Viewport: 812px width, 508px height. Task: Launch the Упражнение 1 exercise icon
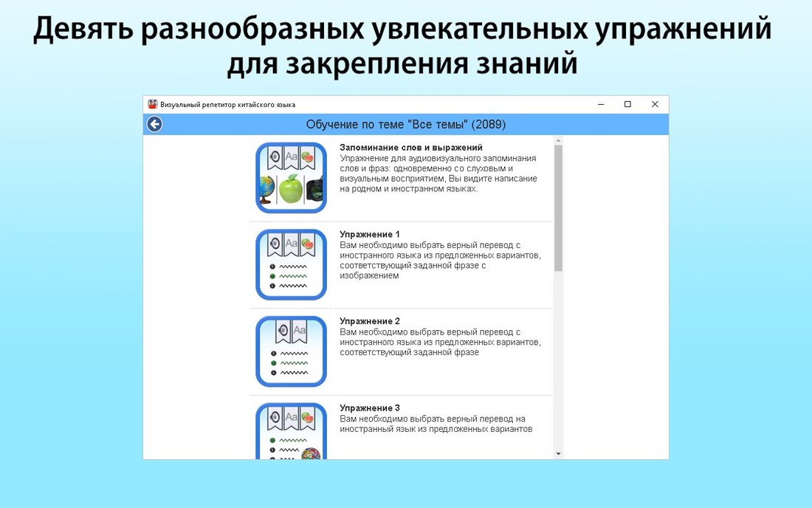coord(291,264)
